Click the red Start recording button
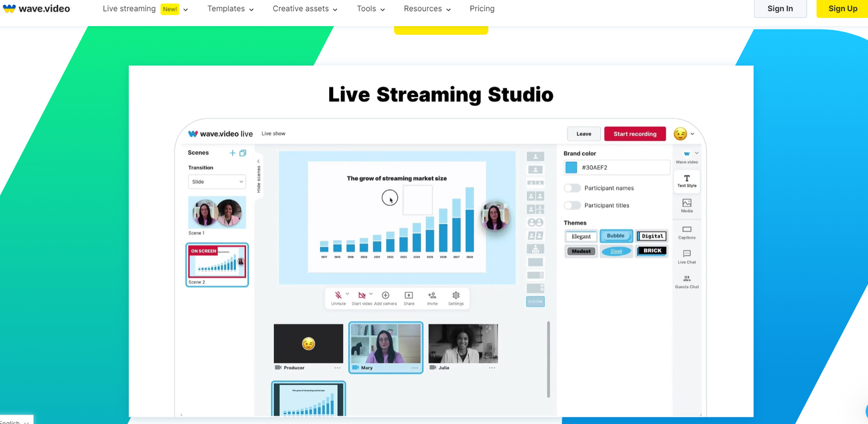This screenshot has width=868, height=424. 635,134
